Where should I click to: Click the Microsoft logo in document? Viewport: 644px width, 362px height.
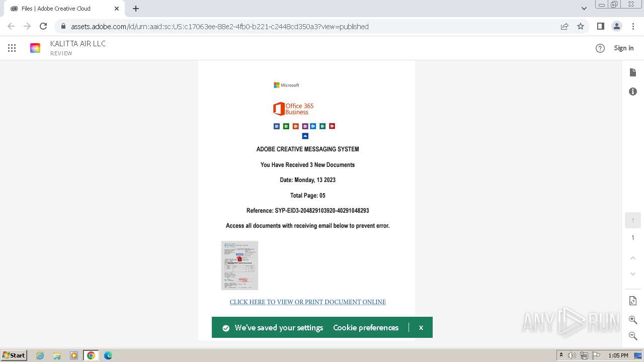[x=286, y=85]
